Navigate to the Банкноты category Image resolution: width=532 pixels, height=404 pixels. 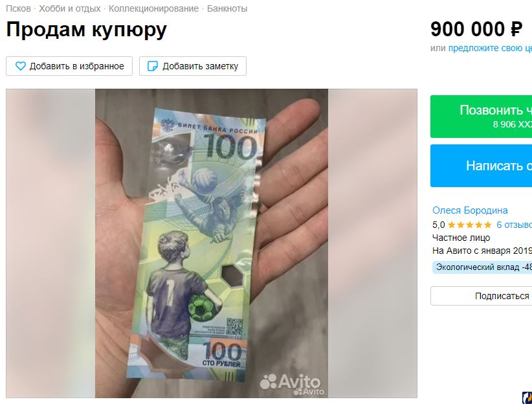[227, 8]
